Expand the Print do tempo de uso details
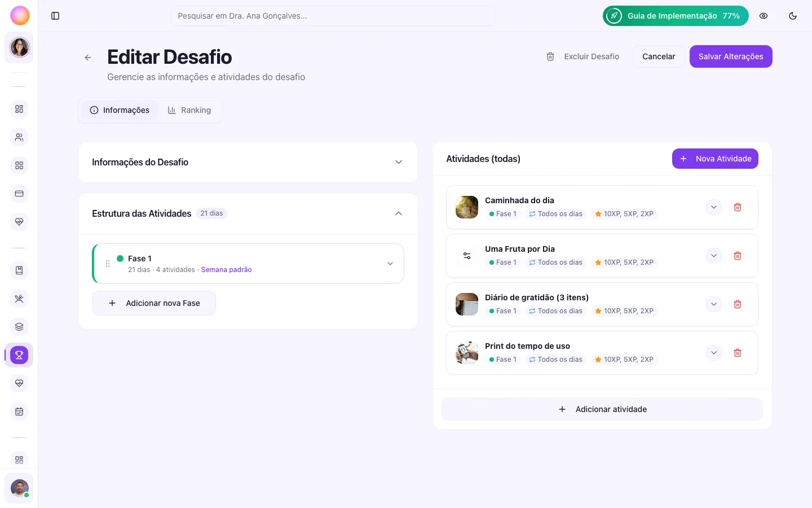Image resolution: width=812 pixels, height=508 pixels. (x=714, y=353)
